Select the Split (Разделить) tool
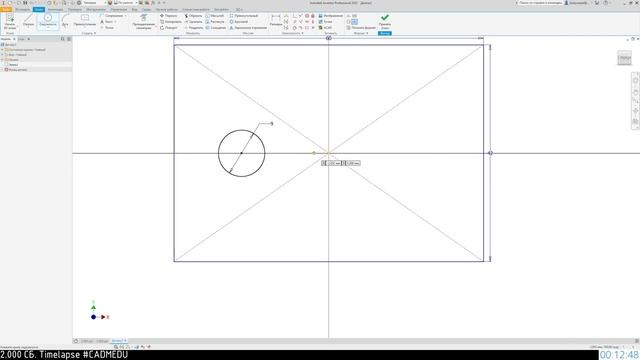Image resolution: width=640 pixels, height=360 pixels. (x=194, y=28)
